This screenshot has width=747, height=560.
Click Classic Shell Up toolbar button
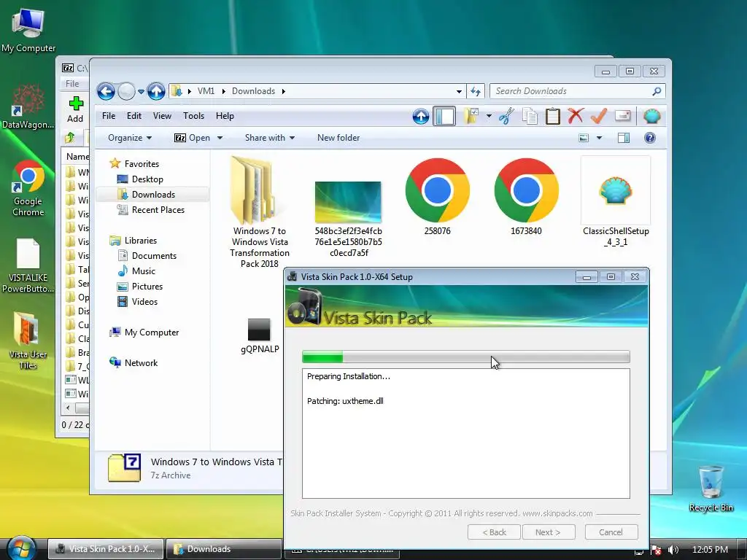tap(421, 116)
